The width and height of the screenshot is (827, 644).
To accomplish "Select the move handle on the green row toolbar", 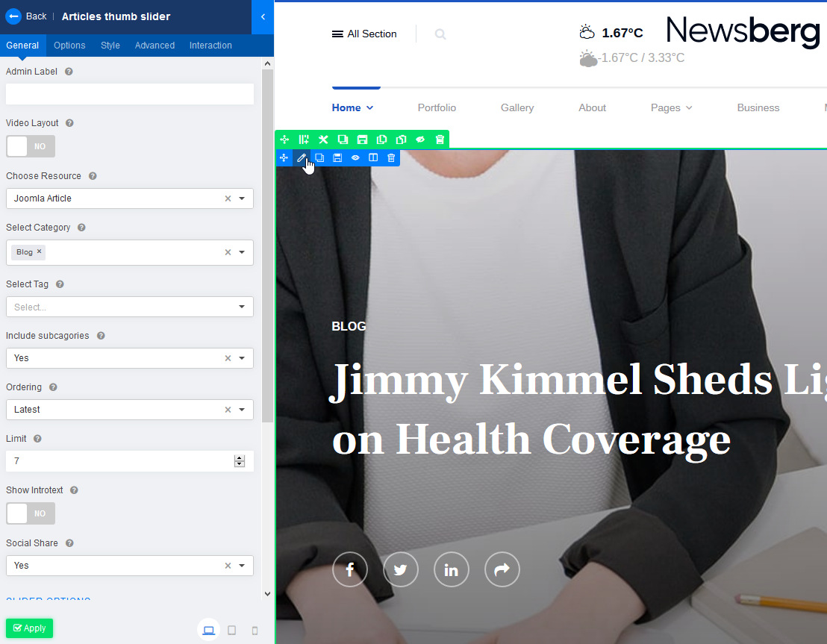I will pos(284,140).
